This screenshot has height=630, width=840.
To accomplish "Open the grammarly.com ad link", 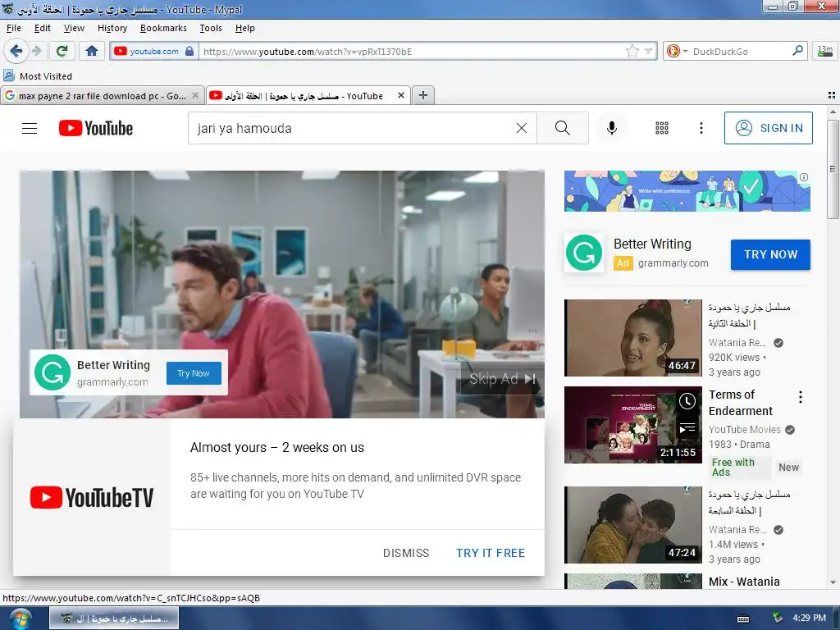I will click(x=673, y=263).
